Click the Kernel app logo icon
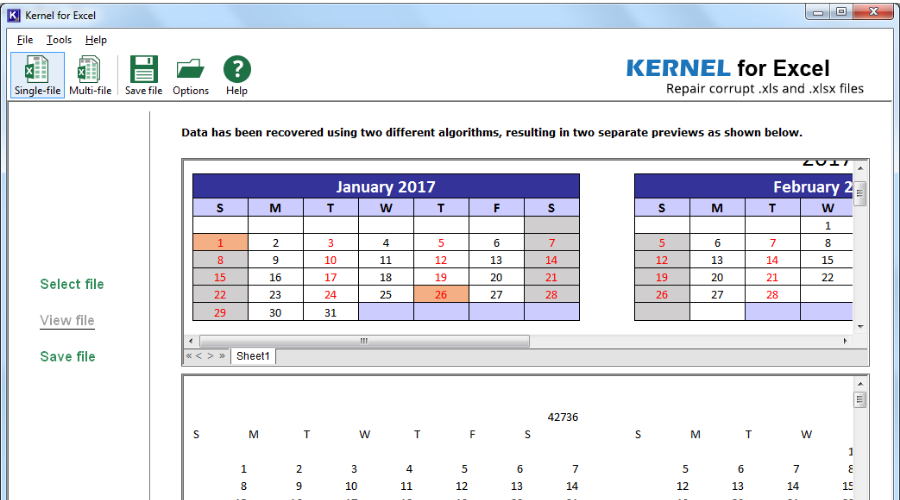 point(14,15)
